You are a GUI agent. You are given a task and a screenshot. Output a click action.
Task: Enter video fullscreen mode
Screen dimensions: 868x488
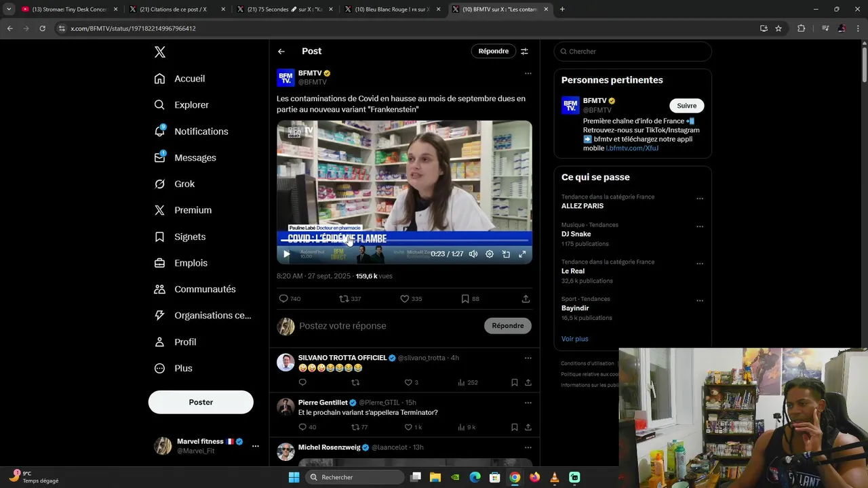pos(522,254)
